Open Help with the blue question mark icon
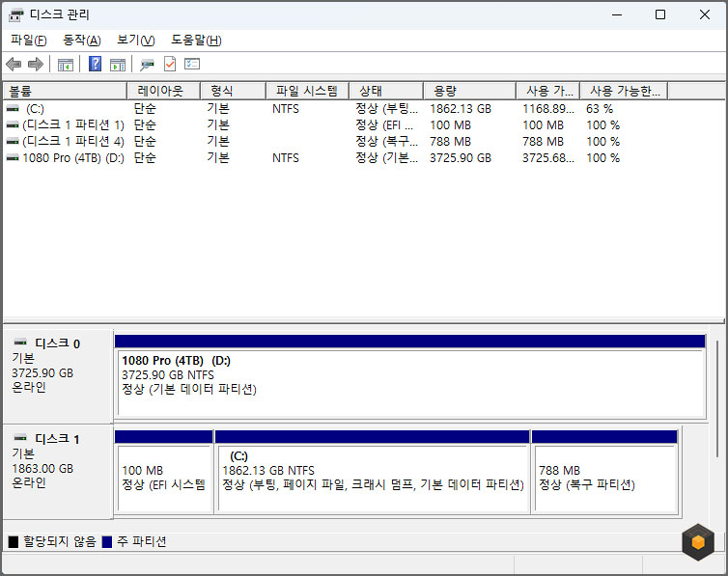Screen dimensions: 728x576 pos(95,64)
